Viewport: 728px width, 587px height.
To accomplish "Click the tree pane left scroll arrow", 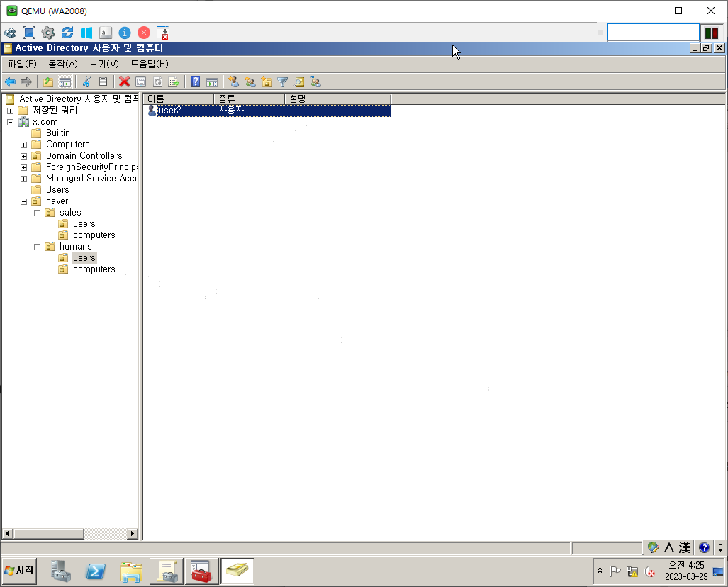I will [x=8, y=534].
